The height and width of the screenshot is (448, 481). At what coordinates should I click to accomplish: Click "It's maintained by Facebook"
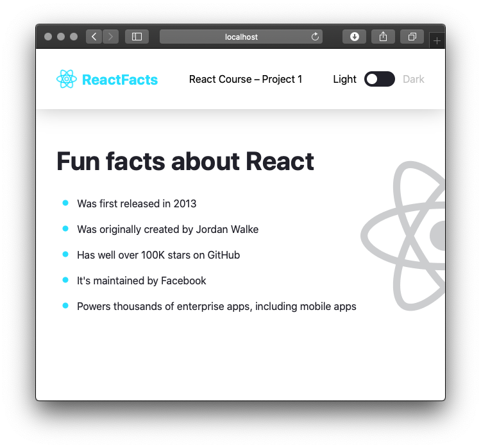(142, 280)
